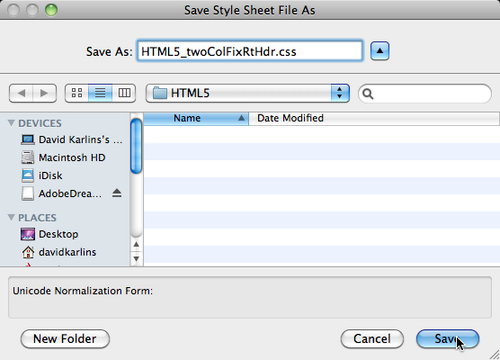Select iDisk in the sidebar

(42, 175)
